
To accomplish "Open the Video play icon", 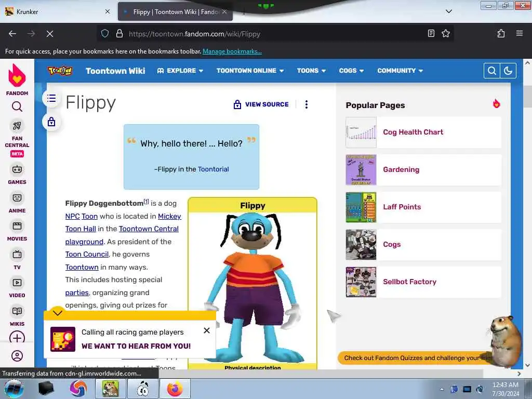I will (x=17, y=282).
